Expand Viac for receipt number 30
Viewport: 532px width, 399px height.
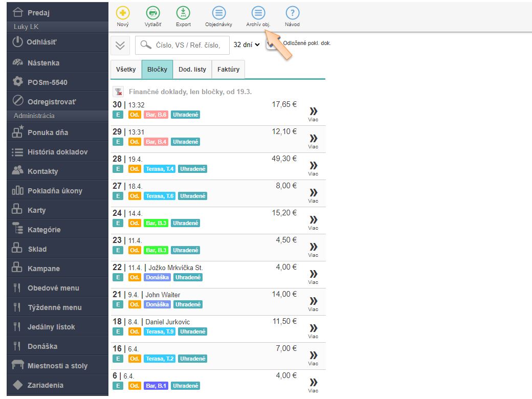point(313,114)
